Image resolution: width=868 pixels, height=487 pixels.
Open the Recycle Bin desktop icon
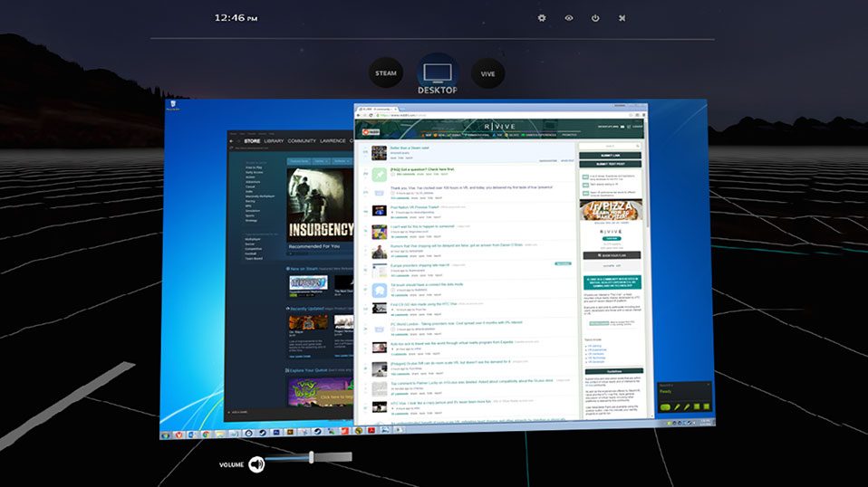173,105
